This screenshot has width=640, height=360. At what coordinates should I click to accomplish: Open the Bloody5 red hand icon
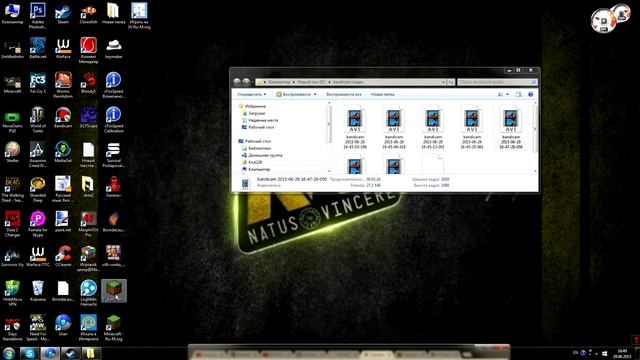click(x=88, y=83)
